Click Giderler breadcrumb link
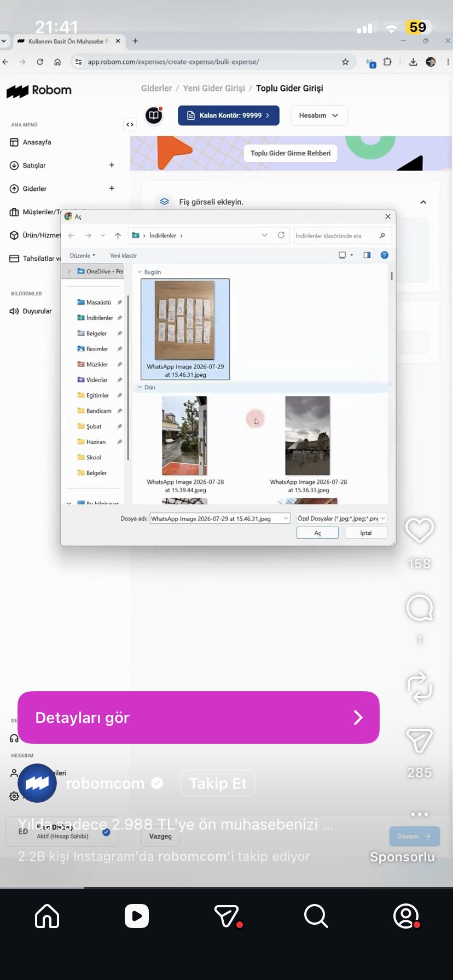Viewport: 453px width, 980px height. click(x=156, y=88)
